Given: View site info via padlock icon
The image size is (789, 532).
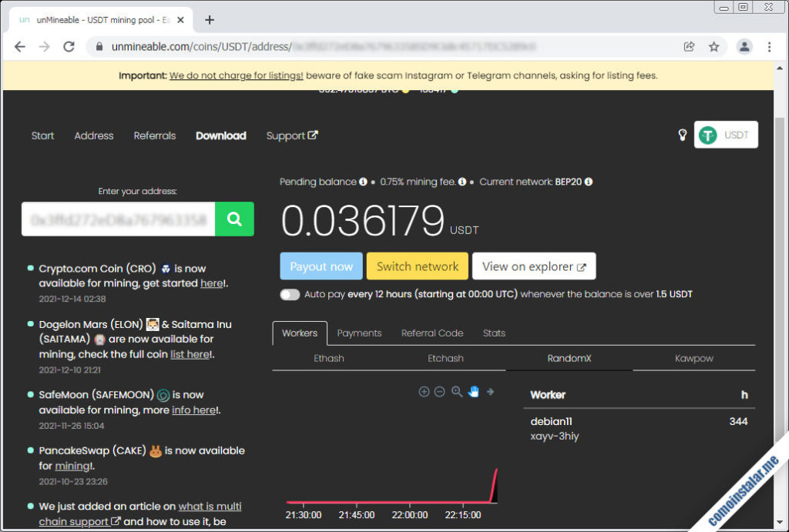Looking at the screenshot, I should 99,47.
